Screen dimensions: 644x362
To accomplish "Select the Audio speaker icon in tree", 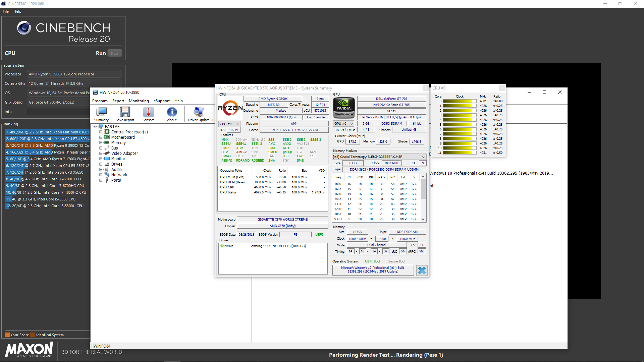I will 107,170.
